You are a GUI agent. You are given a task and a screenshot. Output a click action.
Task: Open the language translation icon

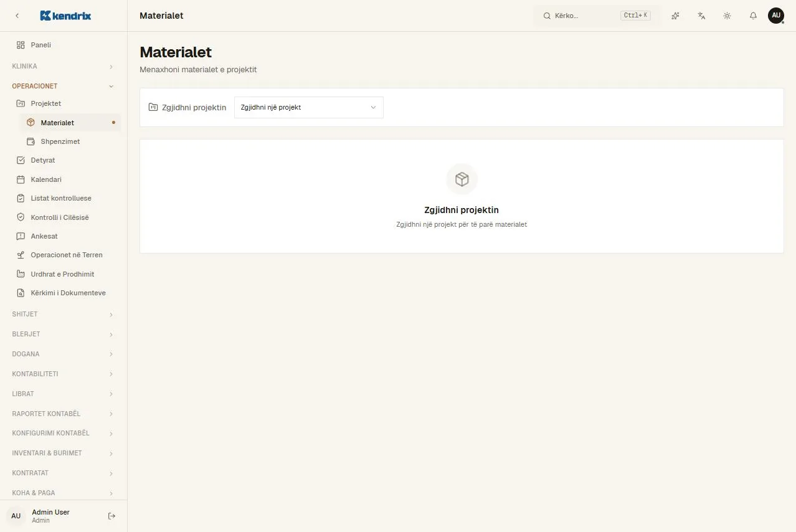(x=701, y=16)
